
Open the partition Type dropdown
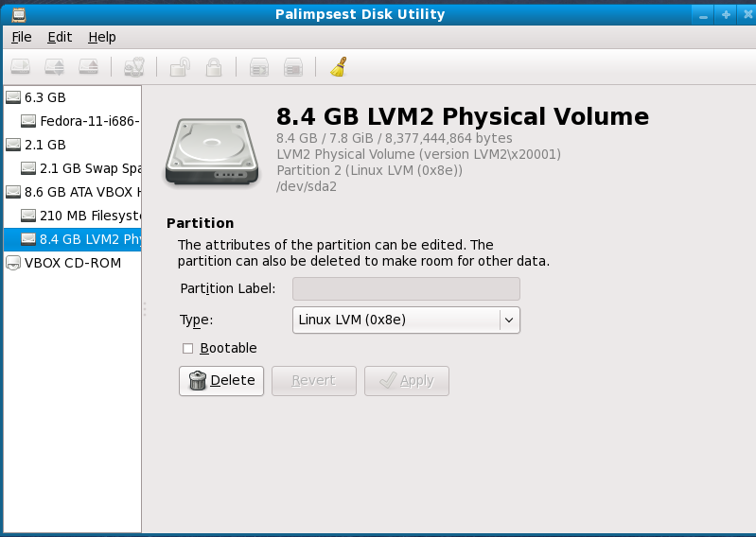[x=406, y=320]
